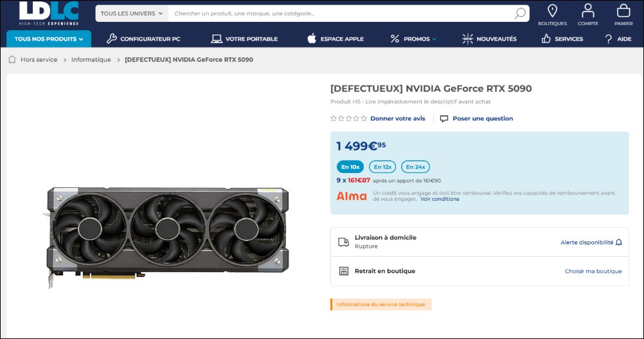Image resolution: width=644 pixels, height=339 pixels.
Task: Go to Hors service breadcrumb
Action: 39,60
